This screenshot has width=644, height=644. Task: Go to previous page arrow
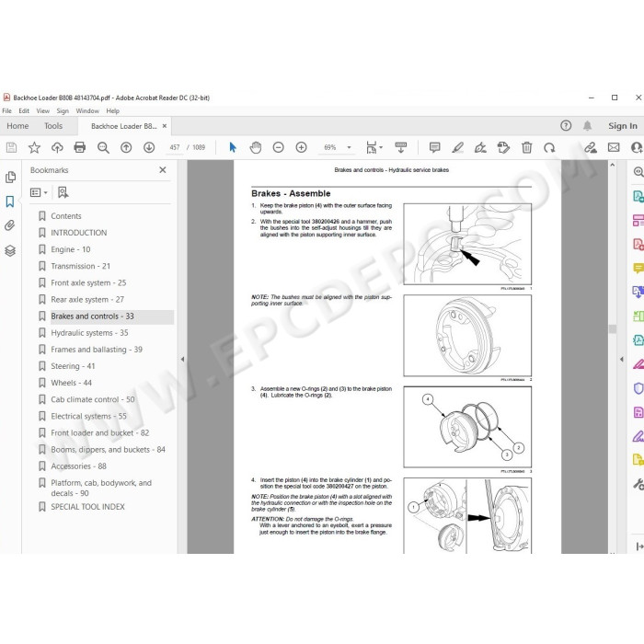point(126,147)
